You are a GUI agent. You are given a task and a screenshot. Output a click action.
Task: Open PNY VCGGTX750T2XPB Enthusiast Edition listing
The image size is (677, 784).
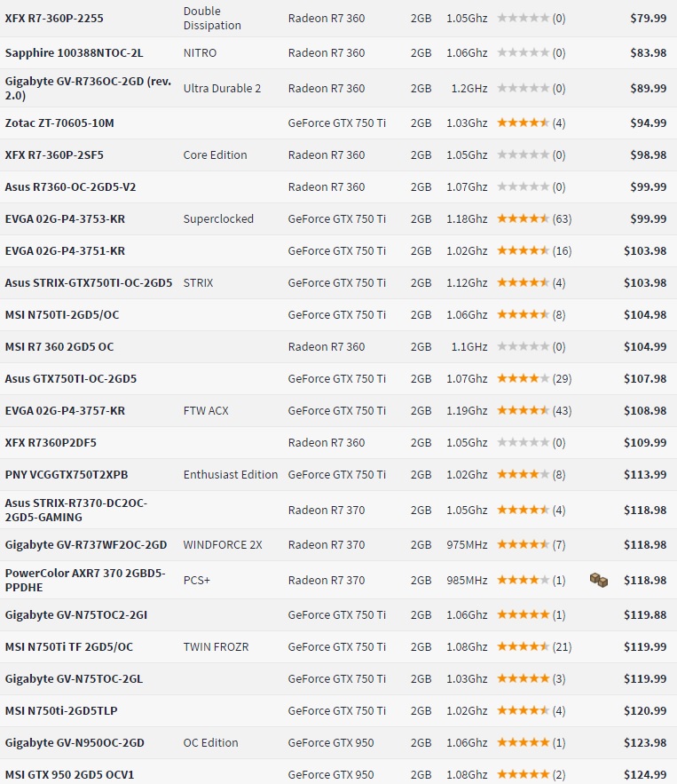pyautogui.click(x=67, y=475)
